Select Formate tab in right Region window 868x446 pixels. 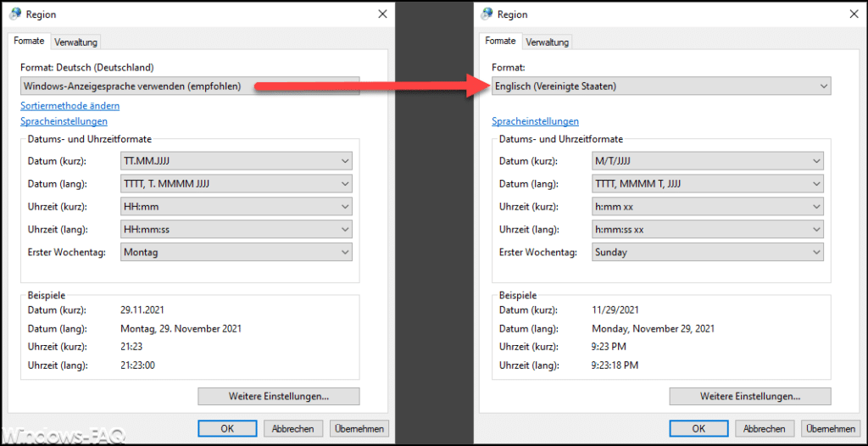(x=500, y=41)
